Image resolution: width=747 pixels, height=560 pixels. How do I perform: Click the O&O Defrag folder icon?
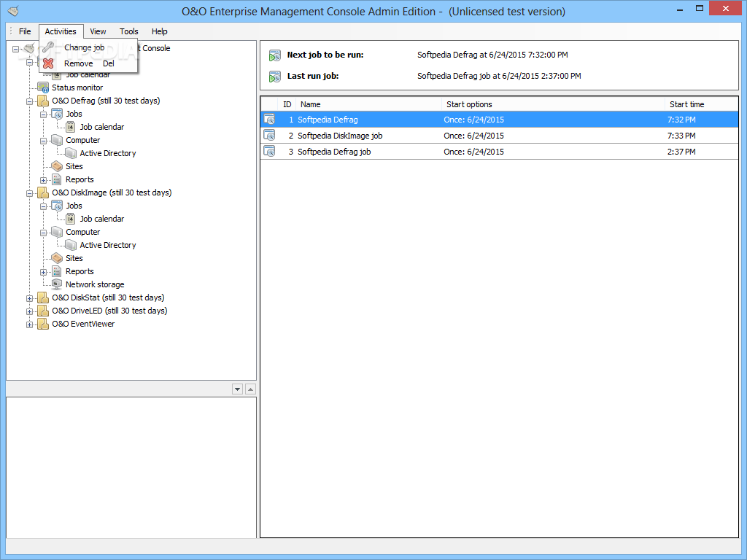click(43, 101)
